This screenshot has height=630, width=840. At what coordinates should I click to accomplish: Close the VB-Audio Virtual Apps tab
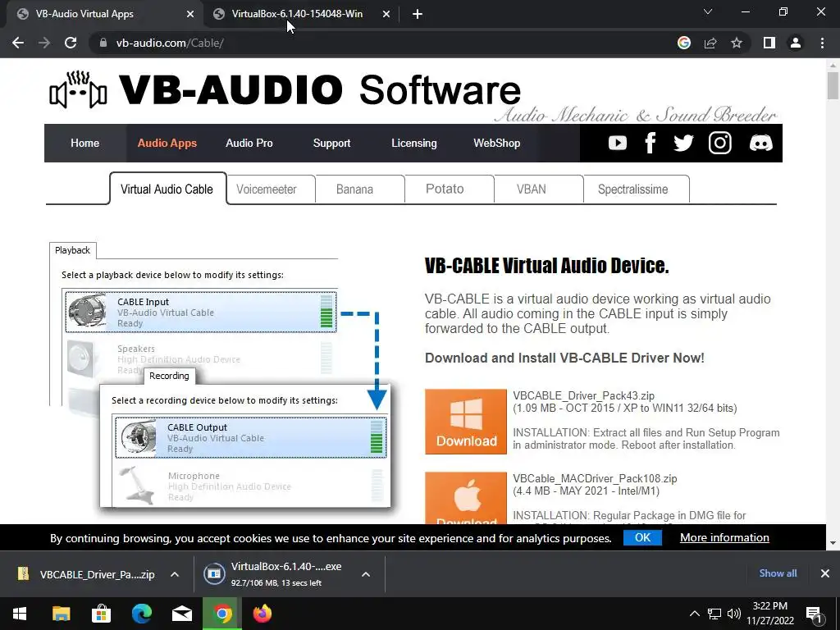[190, 15]
